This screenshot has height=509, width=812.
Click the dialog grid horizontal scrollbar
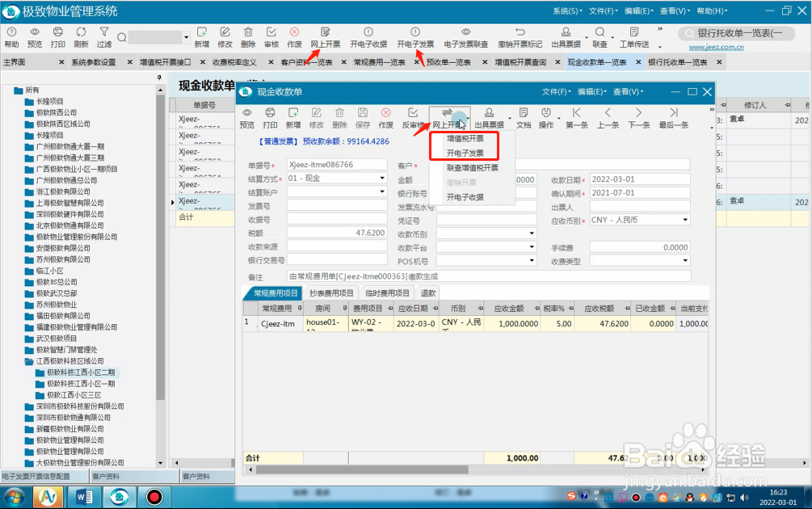pyautogui.click(x=363, y=469)
